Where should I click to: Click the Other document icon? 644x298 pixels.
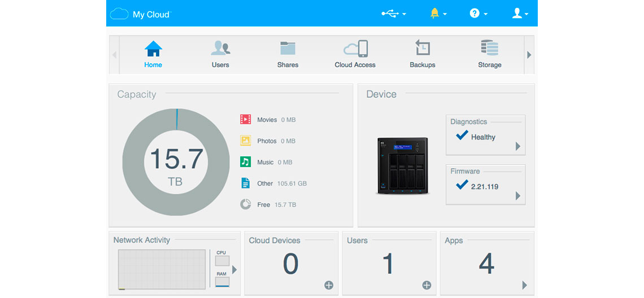point(245,183)
